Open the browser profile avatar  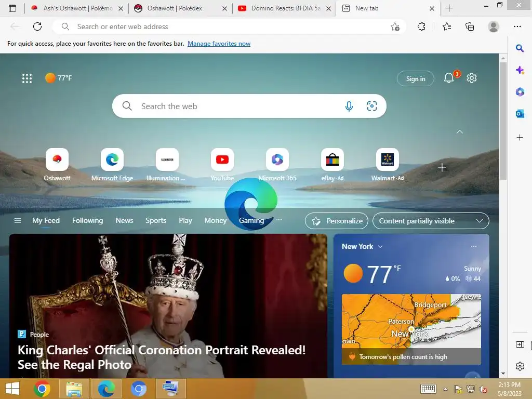pyautogui.click(x=494, y=26)
